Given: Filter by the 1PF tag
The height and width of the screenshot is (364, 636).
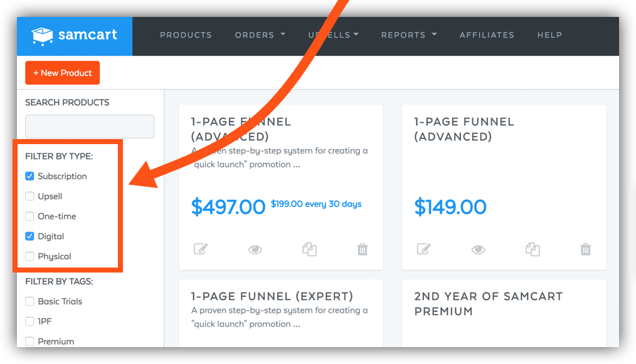Looking at the screenshot, I should [29, 321].
